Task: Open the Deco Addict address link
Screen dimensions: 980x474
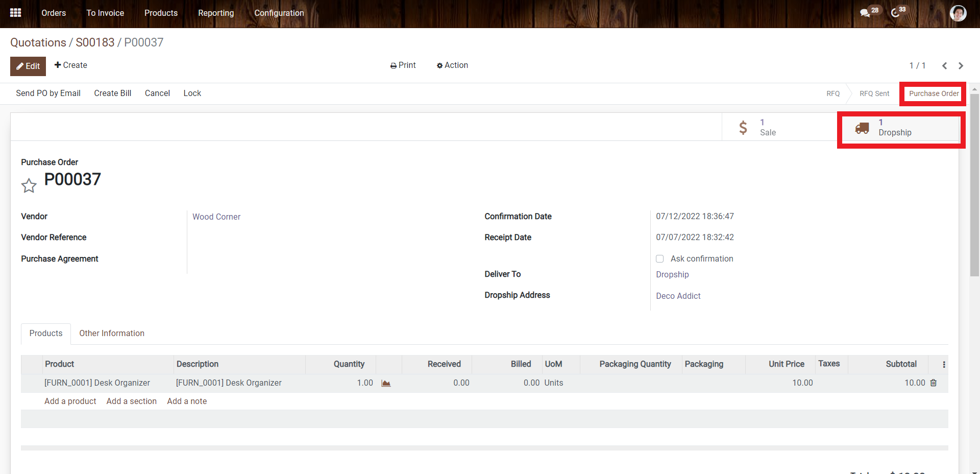Action: pyautogui.click(x=678, y=296)
